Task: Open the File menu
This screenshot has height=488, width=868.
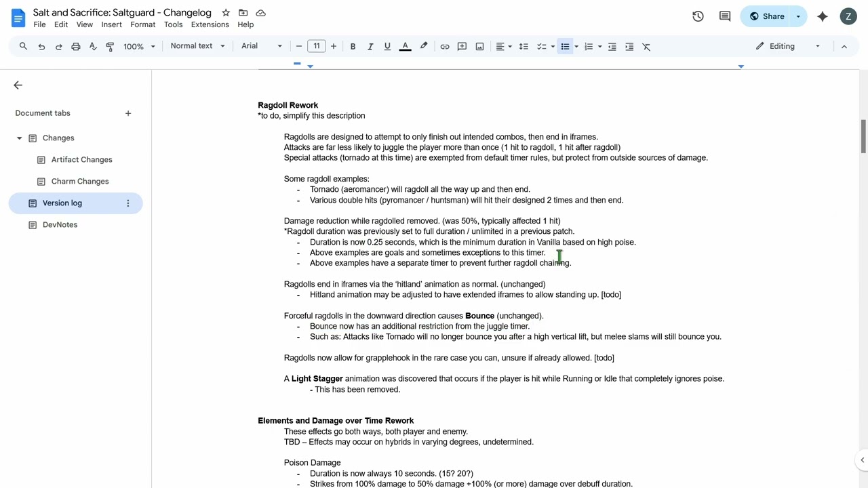Action: [x=39, y=24]
